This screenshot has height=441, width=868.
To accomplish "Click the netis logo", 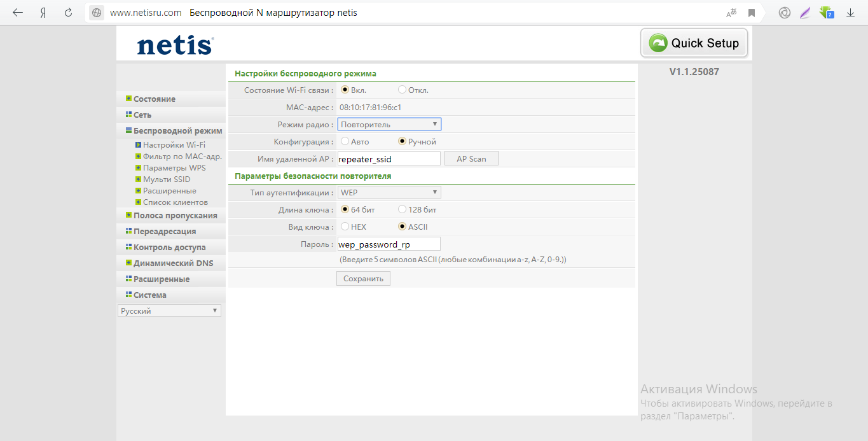I will 176,45.
